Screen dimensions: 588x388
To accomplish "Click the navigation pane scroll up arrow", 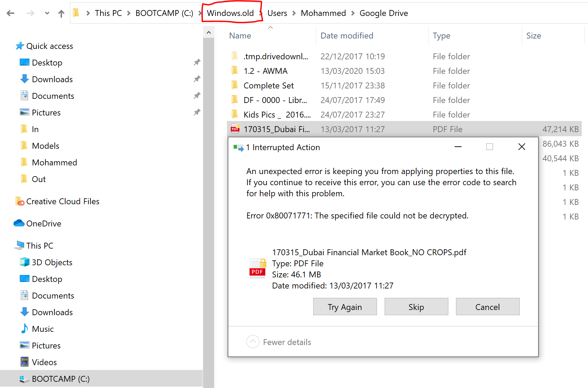I will pyautogui.click(x=209, y=33).
